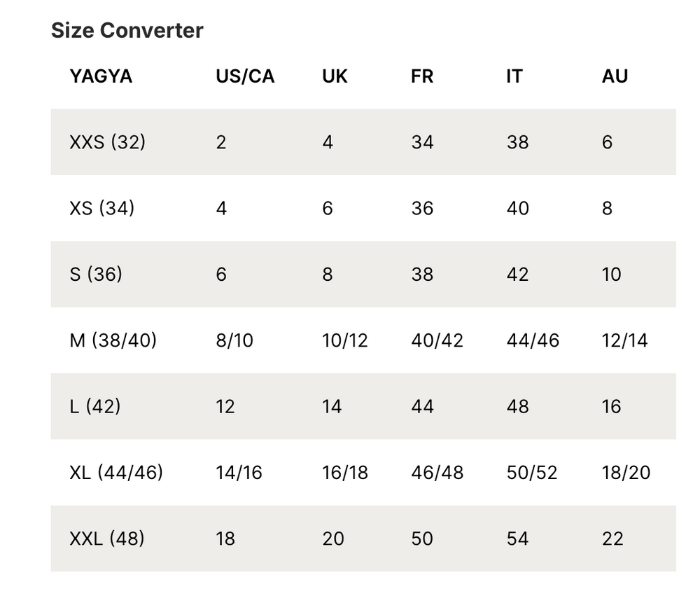
Task: Click AU value 12/14 in M row
Action: [x=624, y=340]
